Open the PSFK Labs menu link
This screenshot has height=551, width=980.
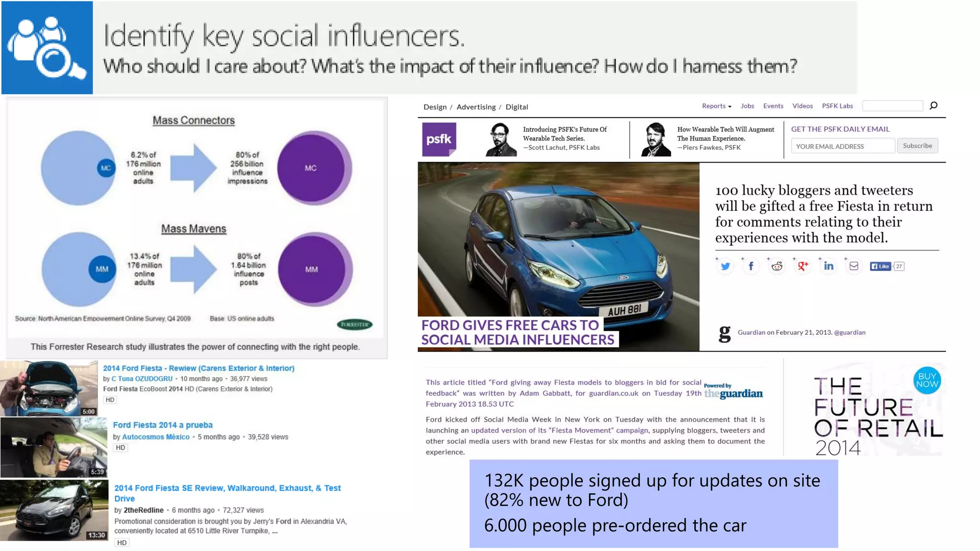[x=837, y=106]
